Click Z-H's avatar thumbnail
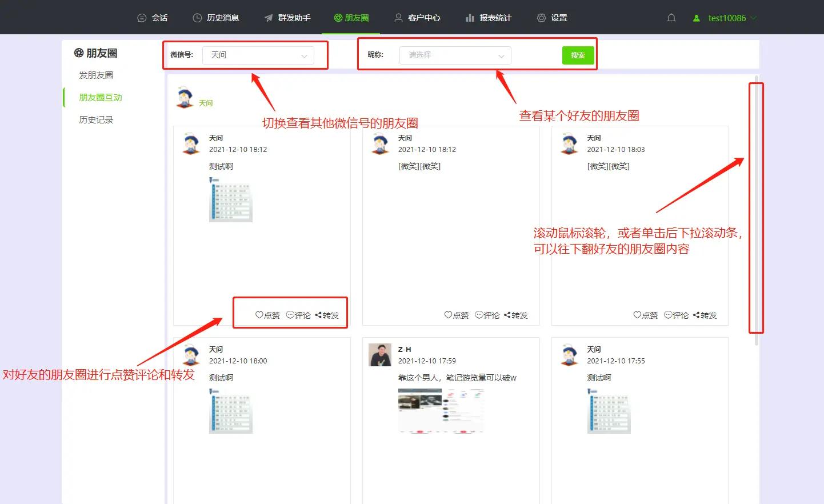Viewport: 824px width, 504px height. tap(379, 354)
